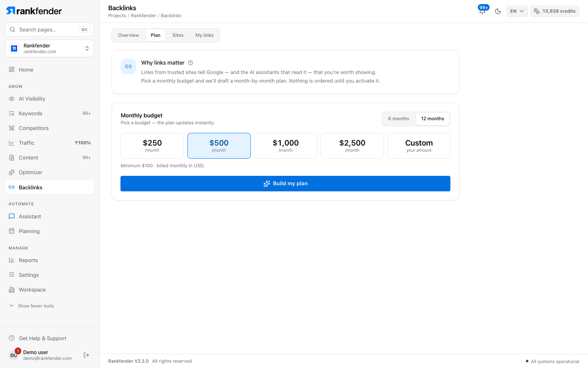Screen dimensions: 588x368
Task: Click the Rankfender logo
Action: [34, 11]
